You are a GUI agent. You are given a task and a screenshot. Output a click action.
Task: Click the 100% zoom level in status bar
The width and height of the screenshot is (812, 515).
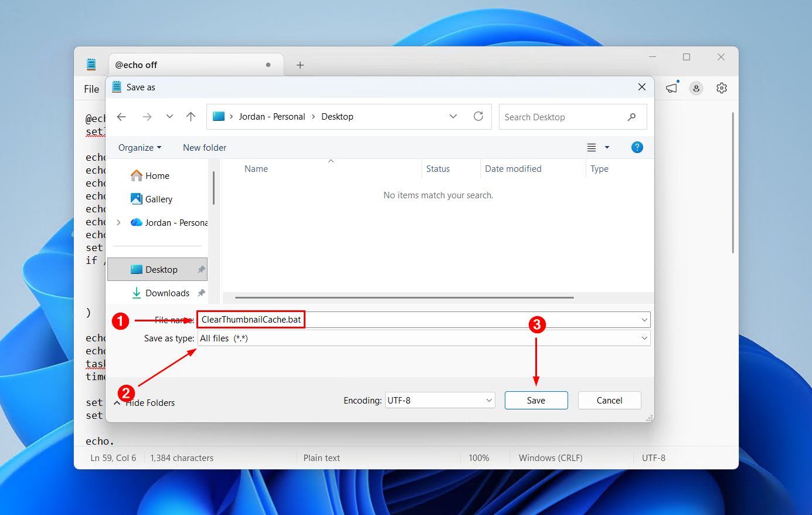[479, 458]
